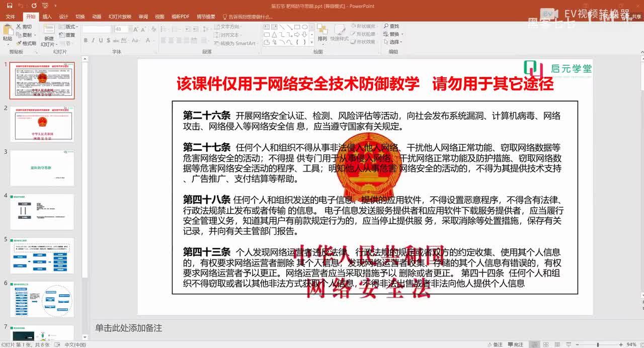Switch to the 插入 ribbon tab
The width and height of the screenshot is (644, 348).
(x=47, y=17)
